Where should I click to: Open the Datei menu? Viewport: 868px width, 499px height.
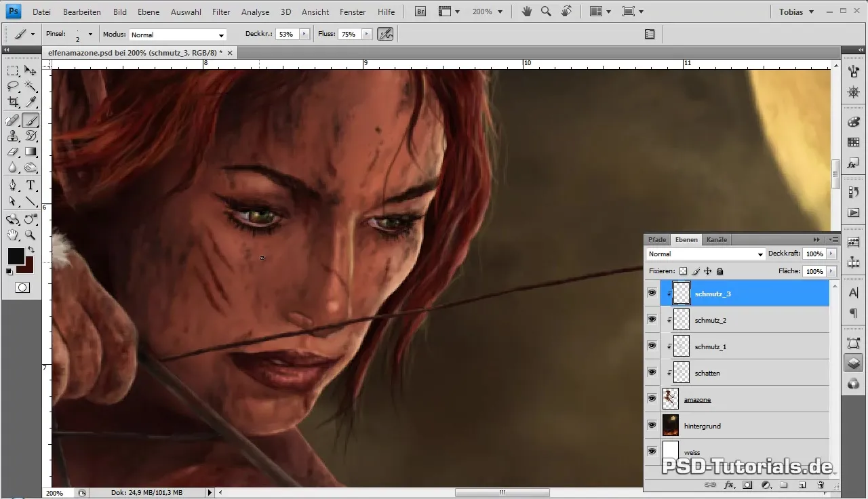pyautogui.click(x=41, y=12)
